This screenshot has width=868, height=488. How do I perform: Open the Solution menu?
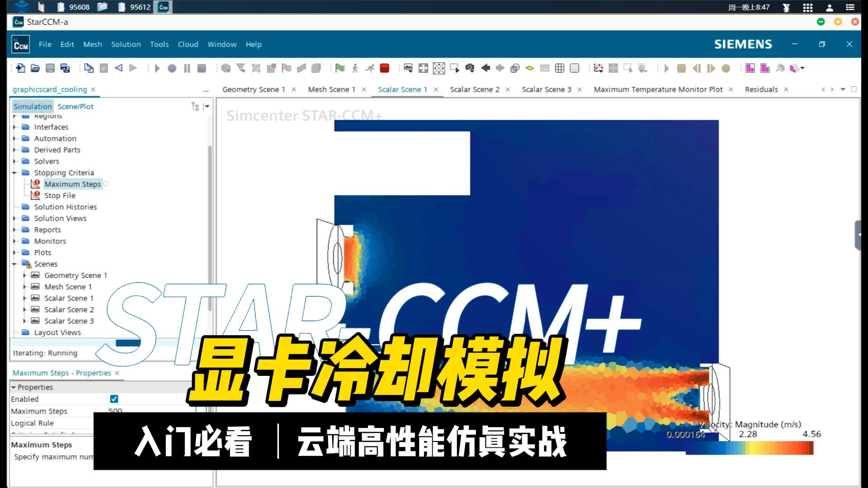(x=126, y=44)
